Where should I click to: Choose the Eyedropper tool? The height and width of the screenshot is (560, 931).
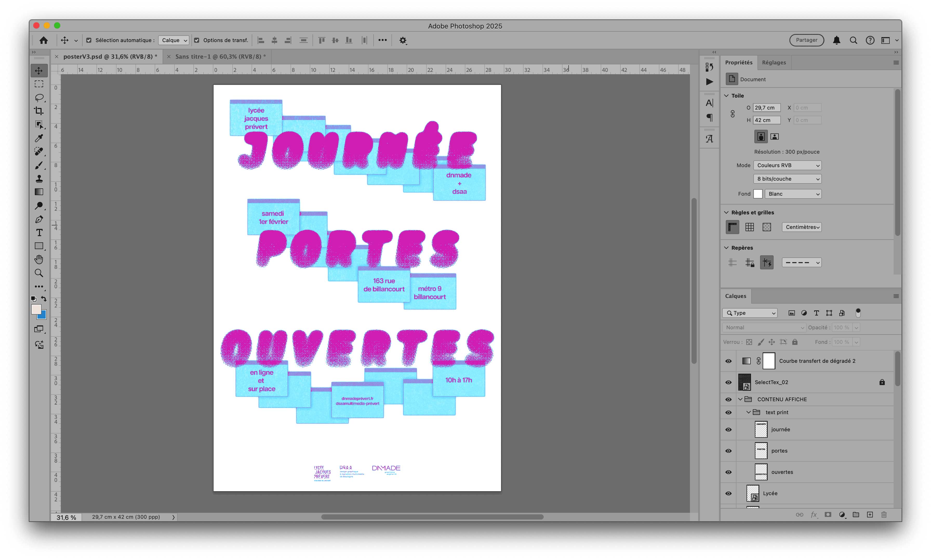38,138
